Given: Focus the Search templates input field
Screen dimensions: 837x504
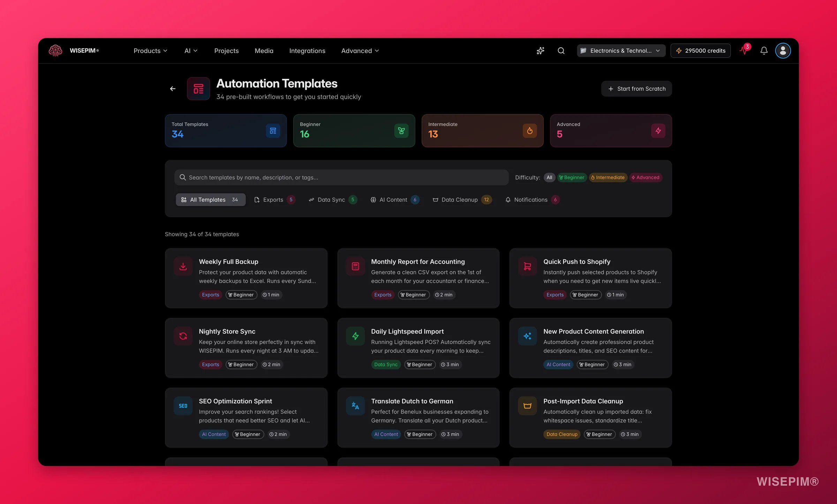Looking at the screenshot, I should pyautogui.click(x=341, y=178).
